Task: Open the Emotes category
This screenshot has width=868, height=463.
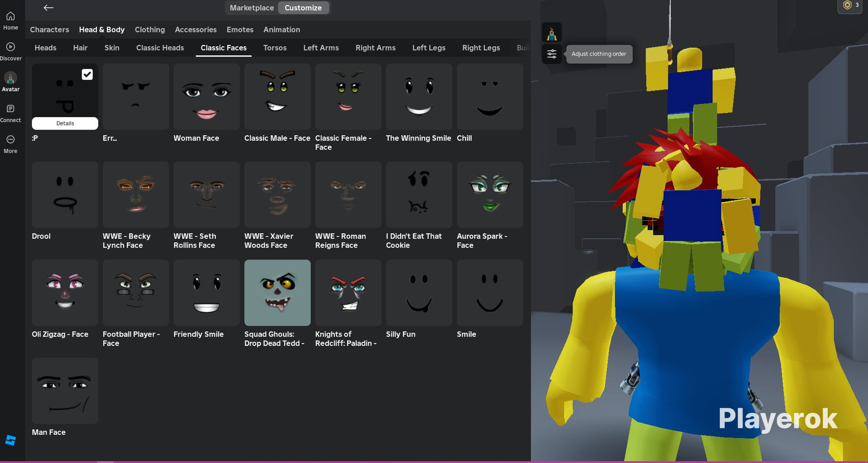Action: (x=240, y=30)
